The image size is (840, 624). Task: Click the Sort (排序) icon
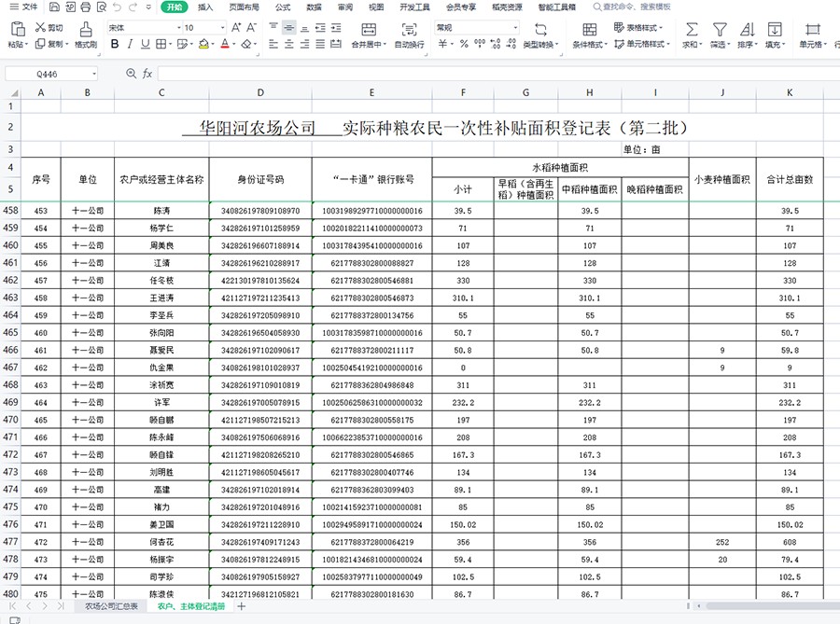pos(746,29)
